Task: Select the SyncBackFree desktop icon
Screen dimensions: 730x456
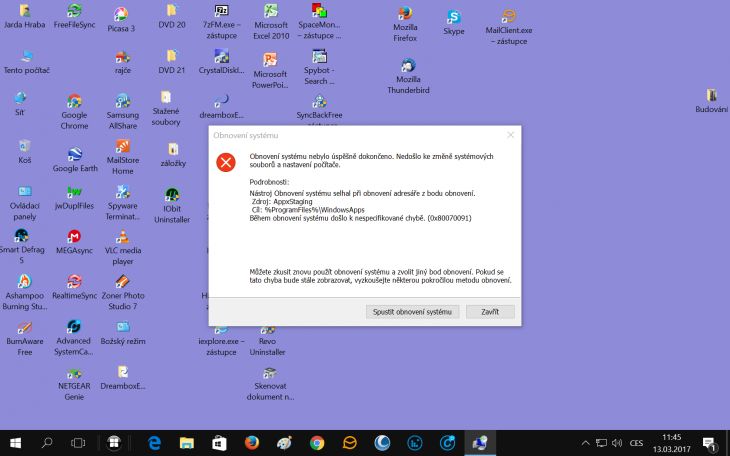Action: 319,107
